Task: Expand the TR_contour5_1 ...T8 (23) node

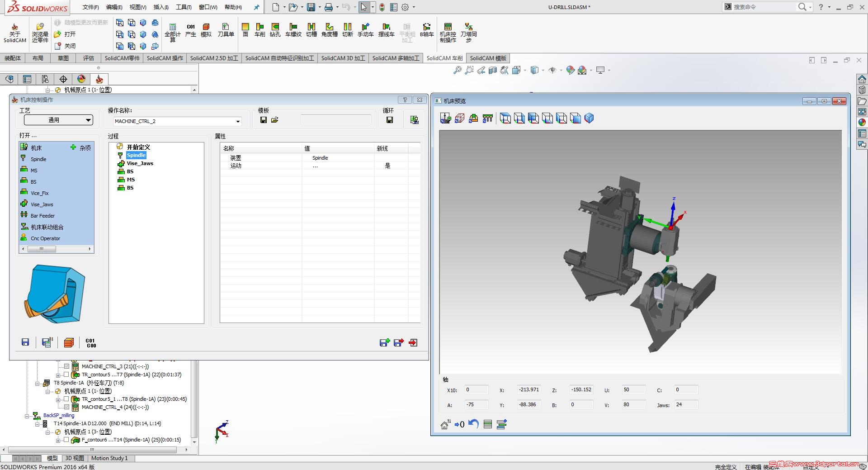Action: [x=58, y=399]
